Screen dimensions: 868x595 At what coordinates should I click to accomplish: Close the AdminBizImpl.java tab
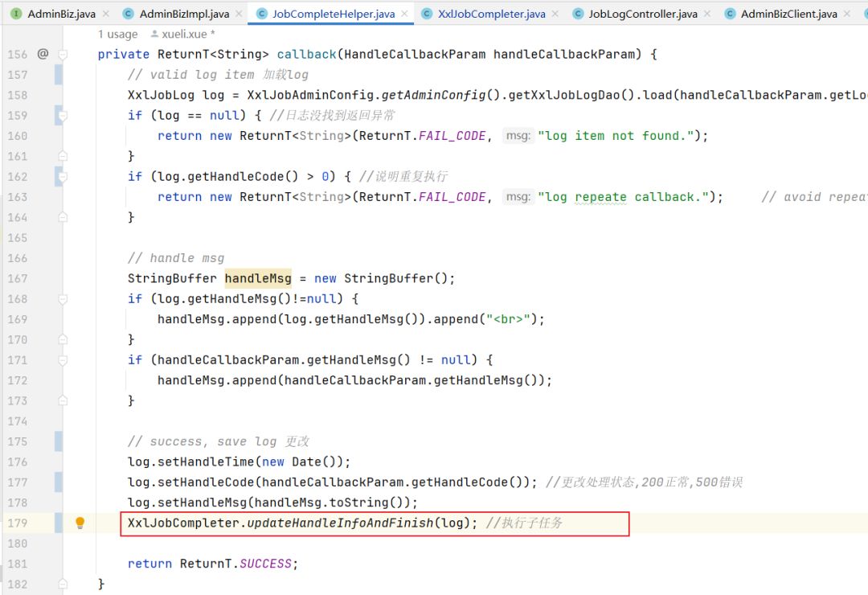point(239,14)
